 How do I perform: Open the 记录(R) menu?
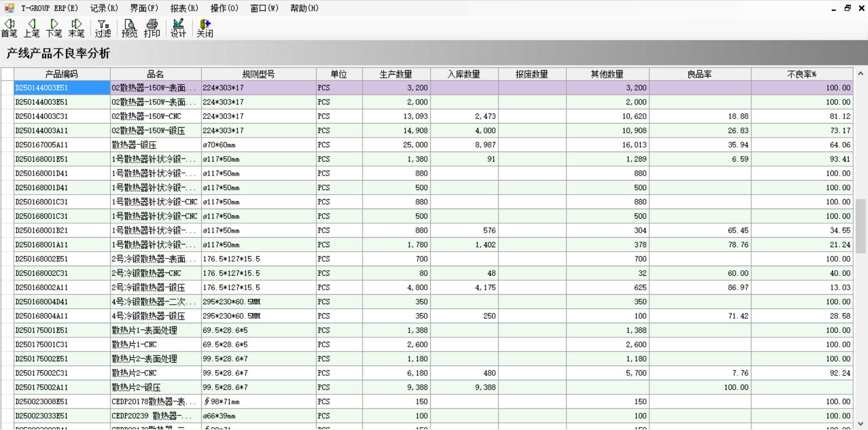104,8
